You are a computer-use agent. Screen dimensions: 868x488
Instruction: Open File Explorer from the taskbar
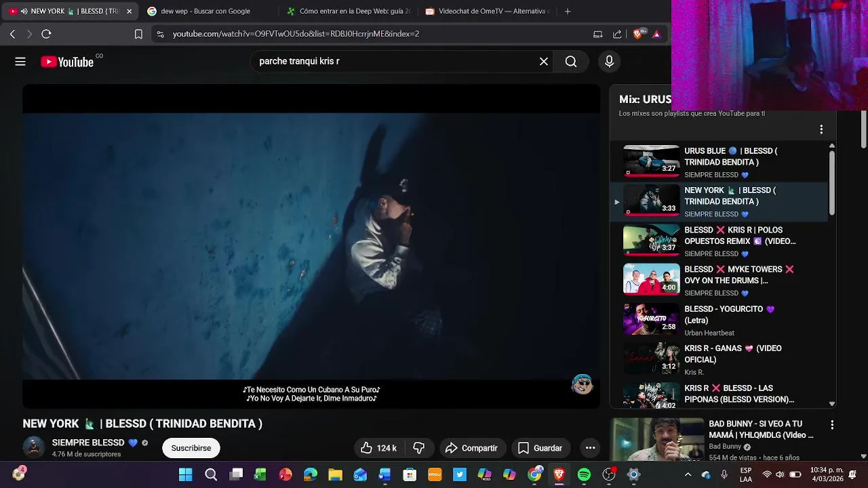point(335,474)
